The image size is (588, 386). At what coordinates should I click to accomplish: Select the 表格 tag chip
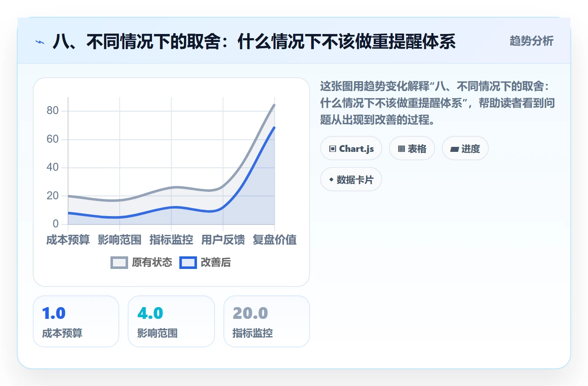pos(412,149)
